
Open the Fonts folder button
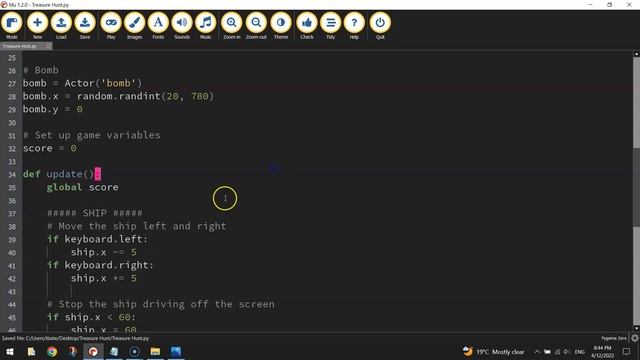(x=158, y=26)
